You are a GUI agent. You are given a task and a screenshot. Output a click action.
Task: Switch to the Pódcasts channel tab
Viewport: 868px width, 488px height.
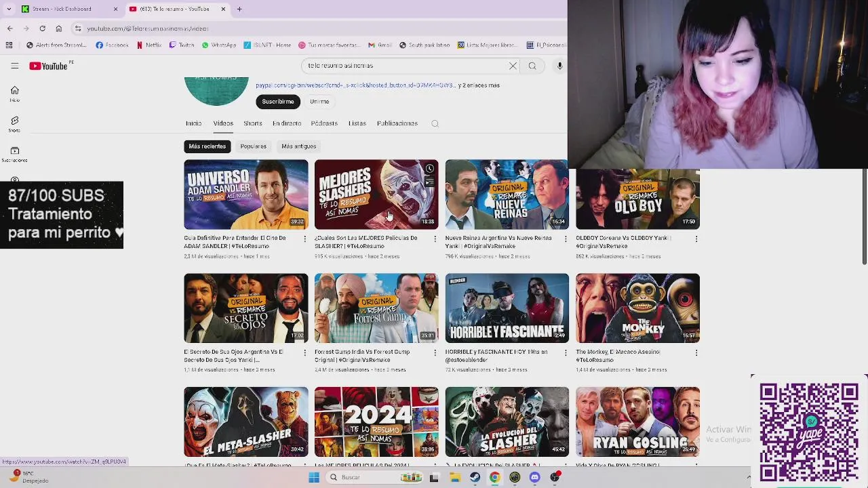[x=324, y=123]
